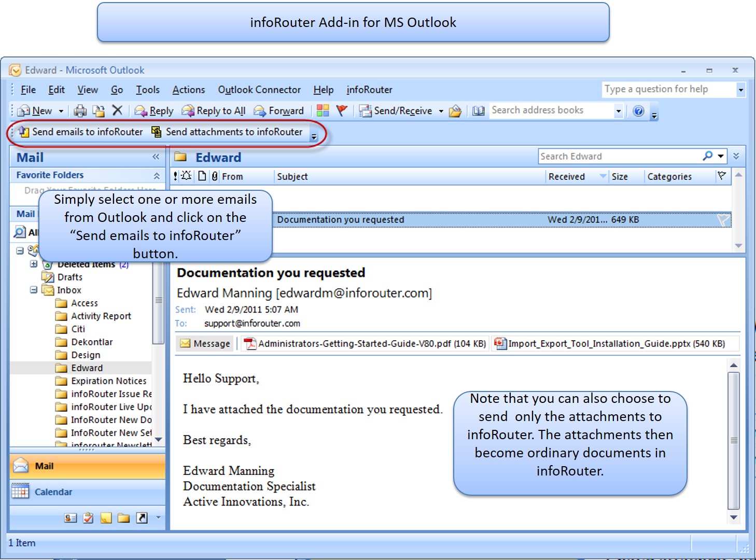Click Send emails to infoRouter button
This screenshot has width=756, height=560.
pos(80,132)
